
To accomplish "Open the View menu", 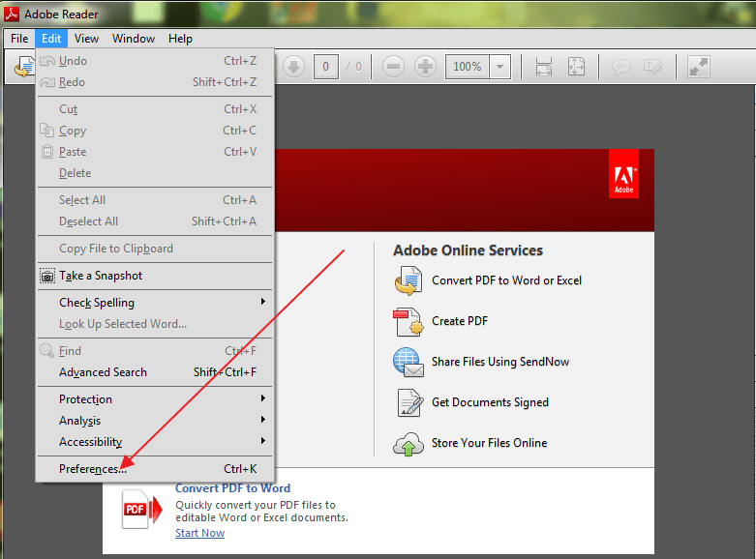I will (86, 39).
